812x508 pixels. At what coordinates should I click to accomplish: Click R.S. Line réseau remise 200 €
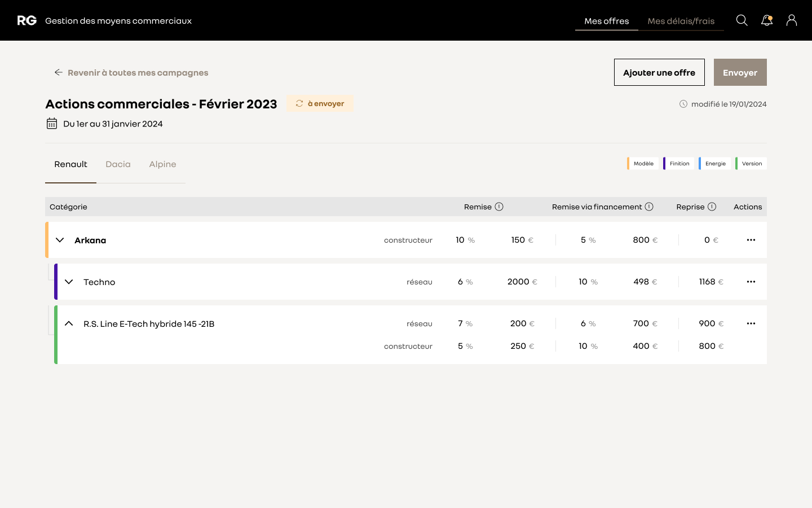coord(522,323)
